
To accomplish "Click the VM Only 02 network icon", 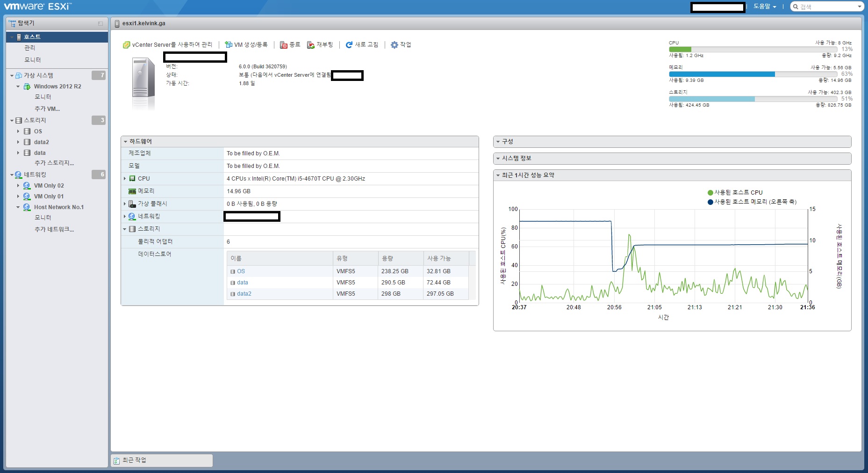I will [x=27, y=186].
